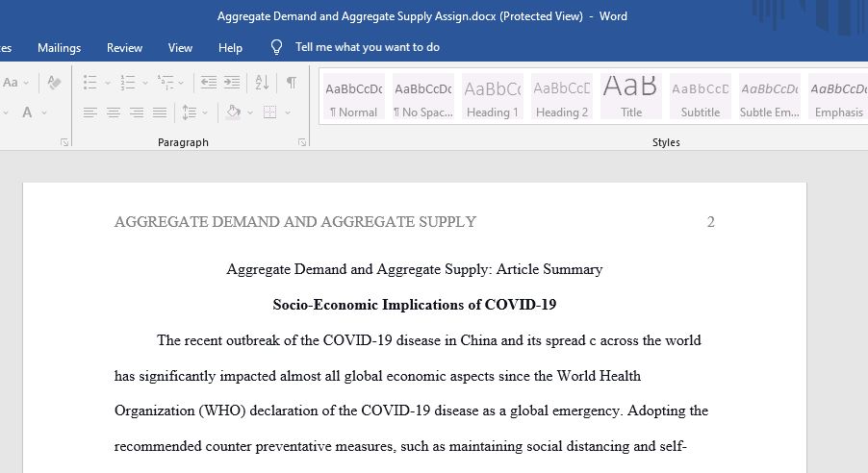This screenshot has width=868, height=473.
Task: Click the Article Summary title line
Action: (414, 269)
